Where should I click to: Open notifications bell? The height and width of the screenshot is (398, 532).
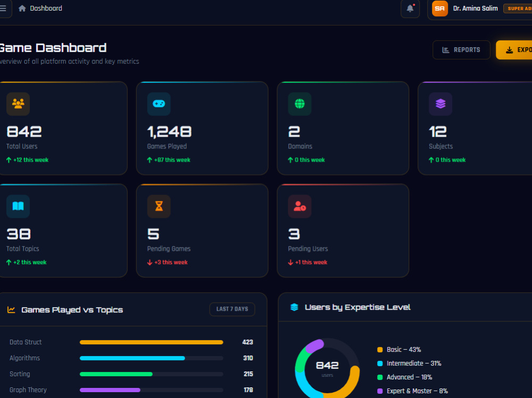click(410, 9)
